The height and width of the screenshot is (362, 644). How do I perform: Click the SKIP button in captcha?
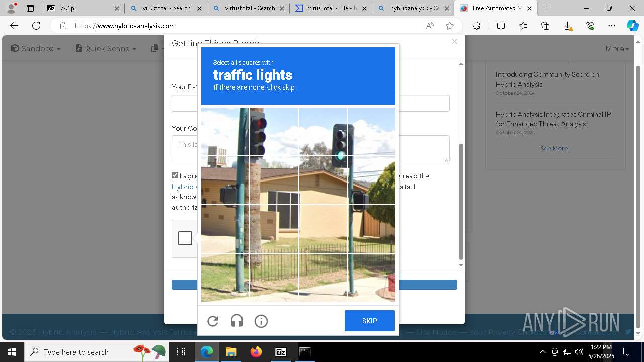tap(370, 321)
